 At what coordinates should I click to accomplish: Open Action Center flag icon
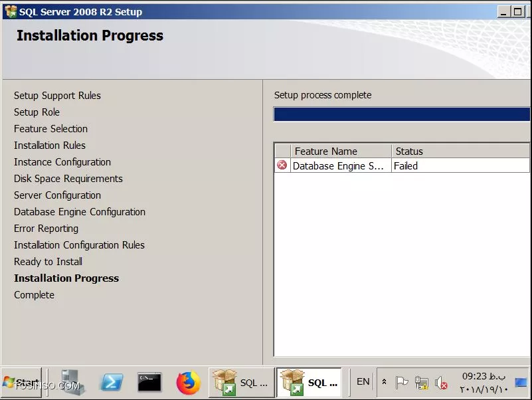click(401, 383)
